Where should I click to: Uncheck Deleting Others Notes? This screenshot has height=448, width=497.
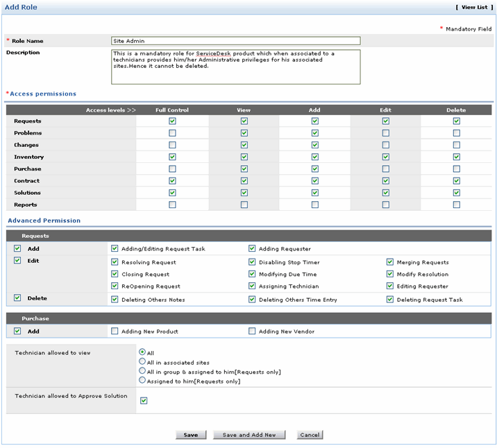pos(115,300)
